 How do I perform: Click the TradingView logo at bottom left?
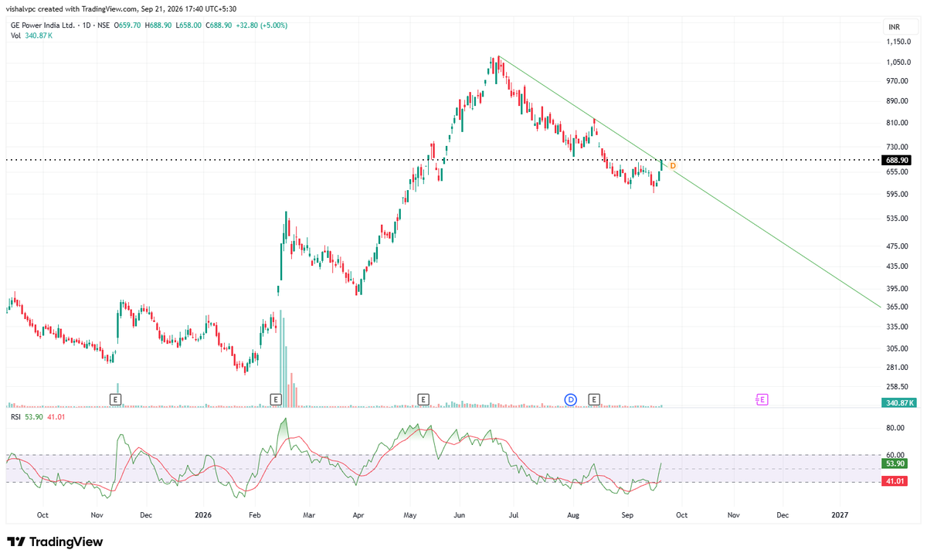tap(55, 542)
